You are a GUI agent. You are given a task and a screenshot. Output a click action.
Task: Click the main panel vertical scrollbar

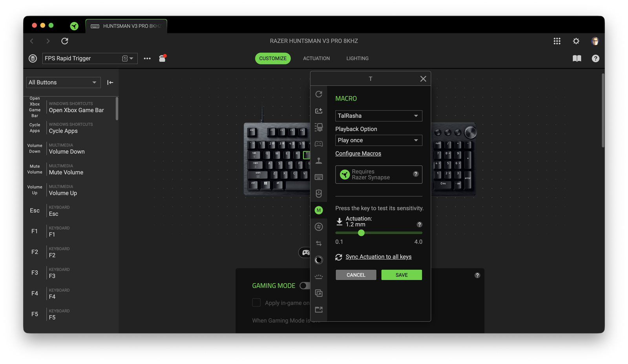point(603,110)
